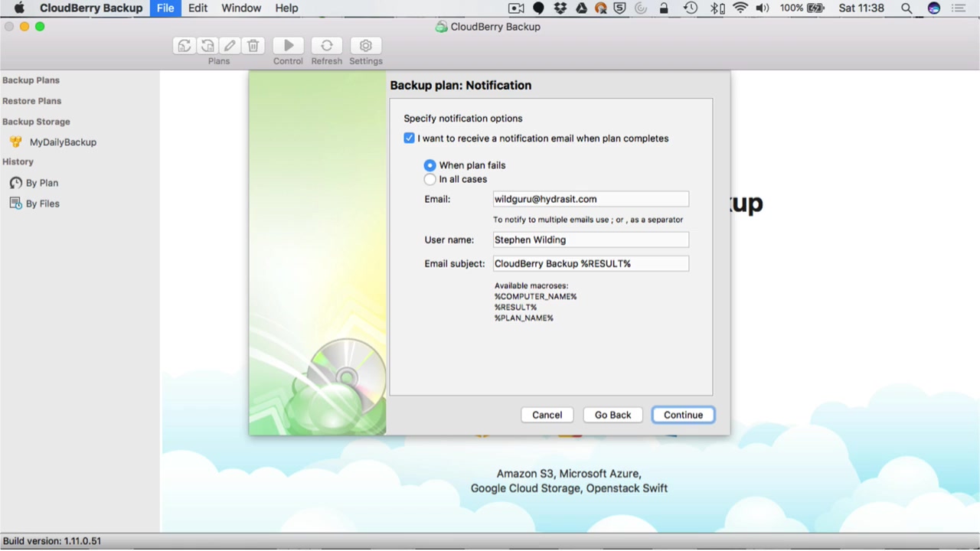This screenshot has height=551, width=980.
Task: Click the black speech bubble menu bar icon
Action: coord(538,8)
